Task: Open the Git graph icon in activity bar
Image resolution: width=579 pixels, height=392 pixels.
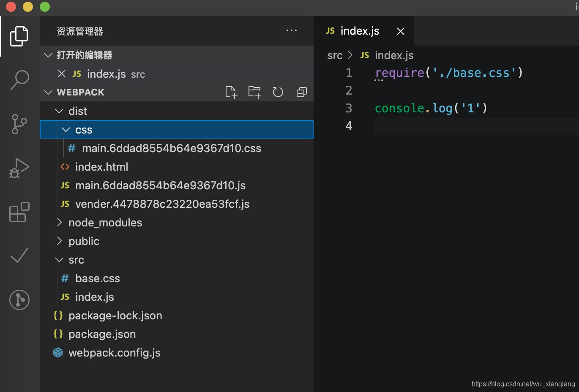Action: (x=19, y=300)
